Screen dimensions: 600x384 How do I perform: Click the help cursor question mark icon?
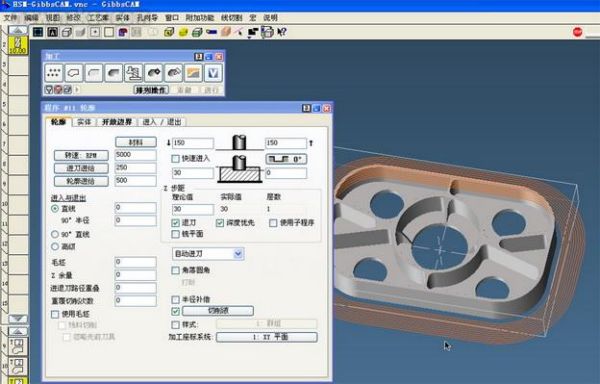282,32
